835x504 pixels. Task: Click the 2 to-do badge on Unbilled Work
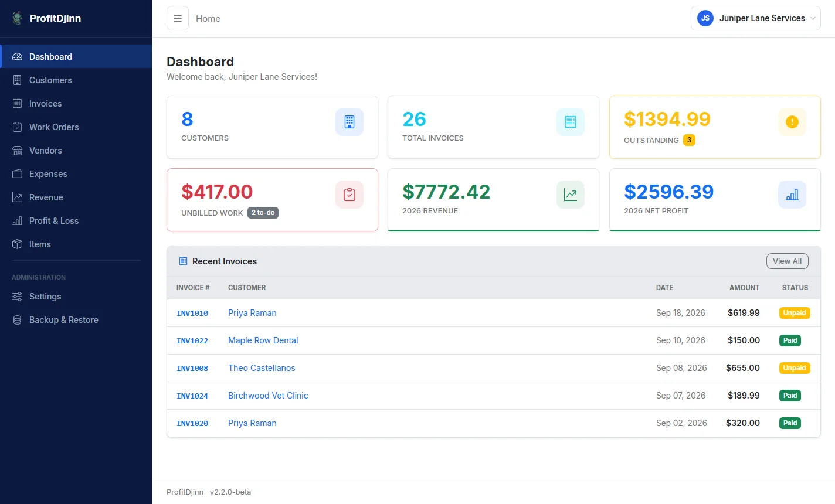[263, 213]
